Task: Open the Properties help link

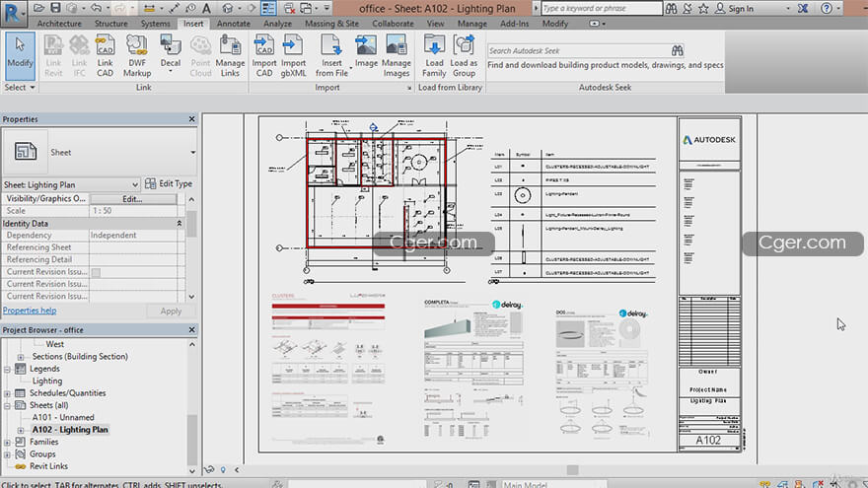Action: 30,311
